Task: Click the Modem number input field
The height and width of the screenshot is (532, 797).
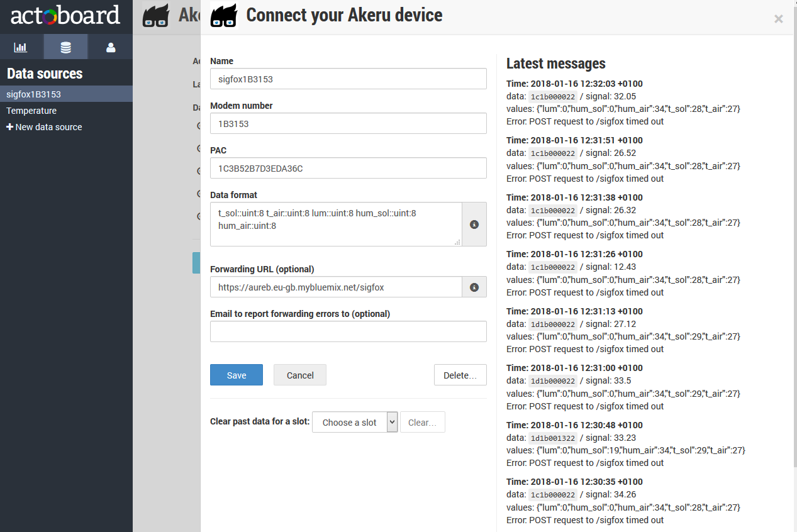Action: (x=348, y=123)
